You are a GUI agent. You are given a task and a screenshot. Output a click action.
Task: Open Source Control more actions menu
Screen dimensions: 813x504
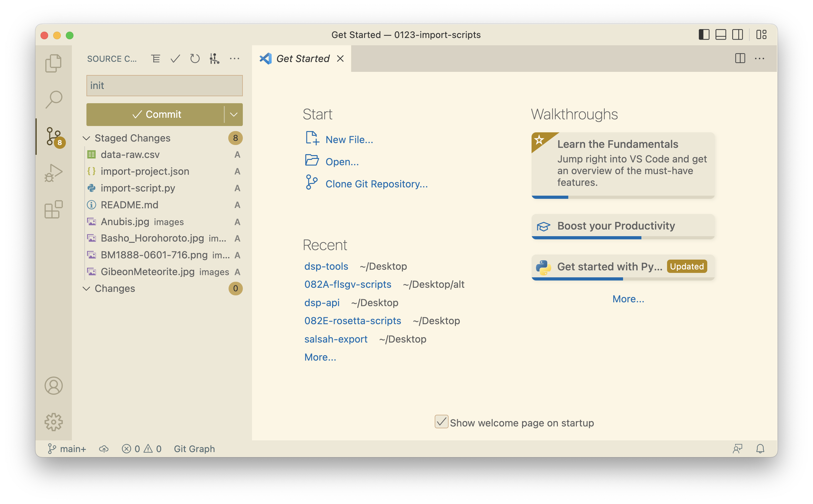tap(234, 59)
